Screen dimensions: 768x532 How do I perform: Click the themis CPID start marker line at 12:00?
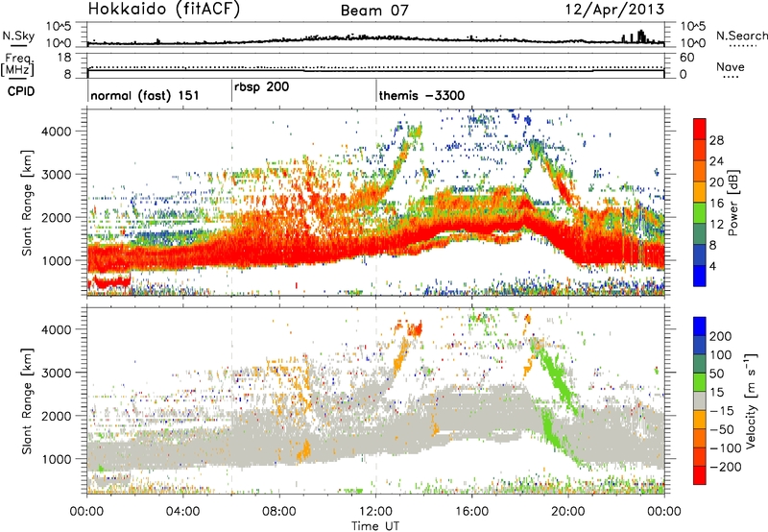click(x=376, y=91)
